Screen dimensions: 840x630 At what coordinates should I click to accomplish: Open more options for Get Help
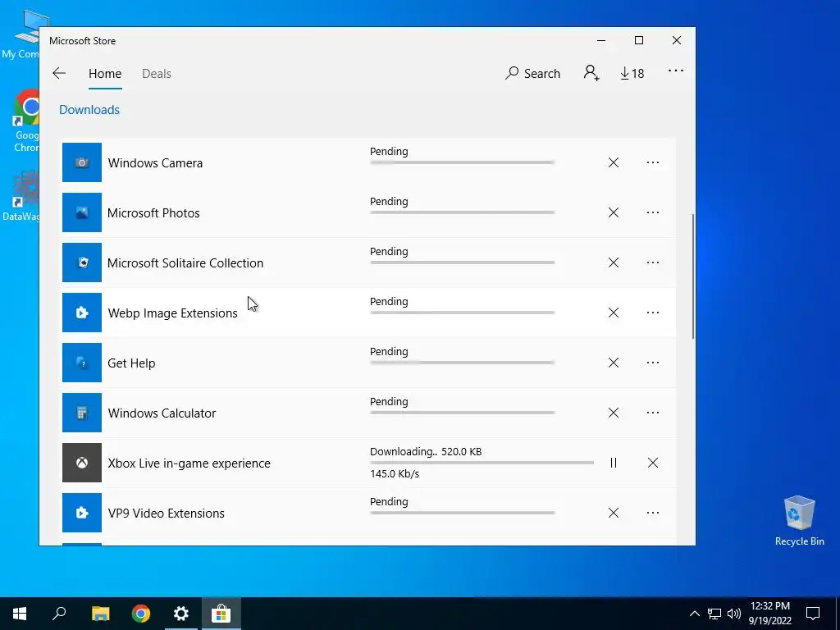tap(652, 363)
